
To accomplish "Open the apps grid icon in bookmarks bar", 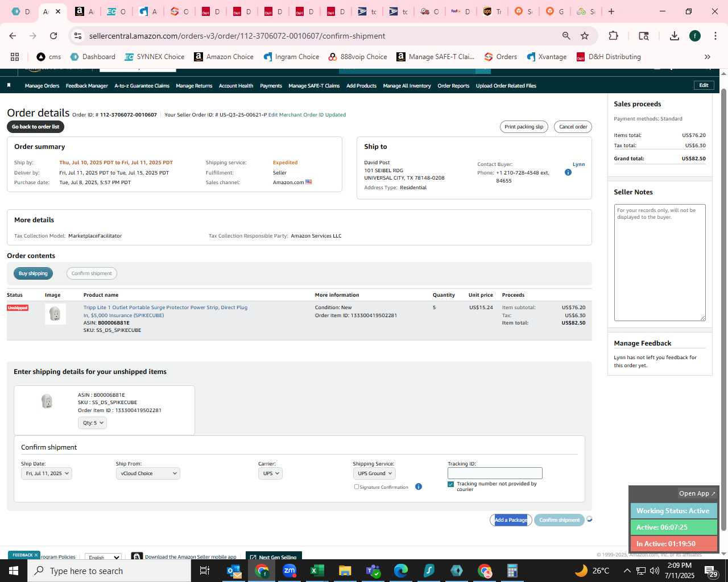I will (x=15, y=57).
